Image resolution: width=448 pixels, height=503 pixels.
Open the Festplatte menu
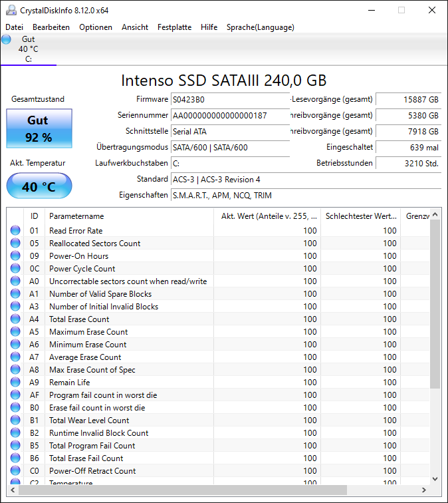click(175, 27)
